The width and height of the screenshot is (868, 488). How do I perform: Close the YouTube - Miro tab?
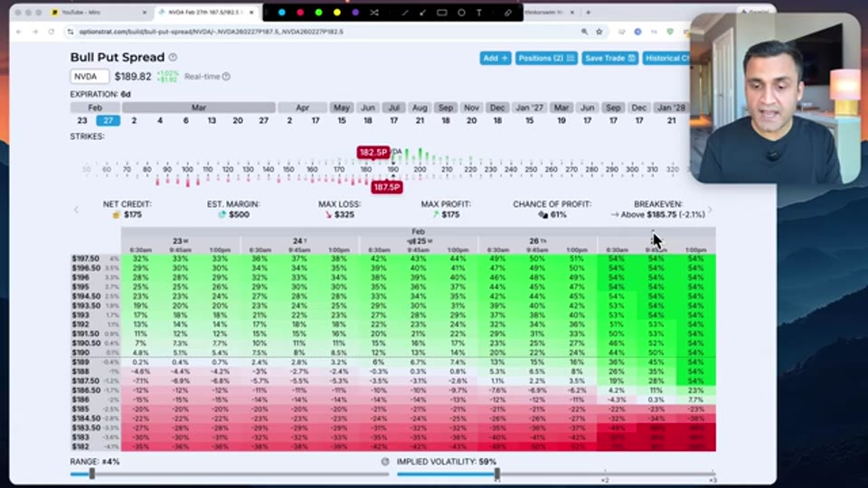tap(145, 12)
